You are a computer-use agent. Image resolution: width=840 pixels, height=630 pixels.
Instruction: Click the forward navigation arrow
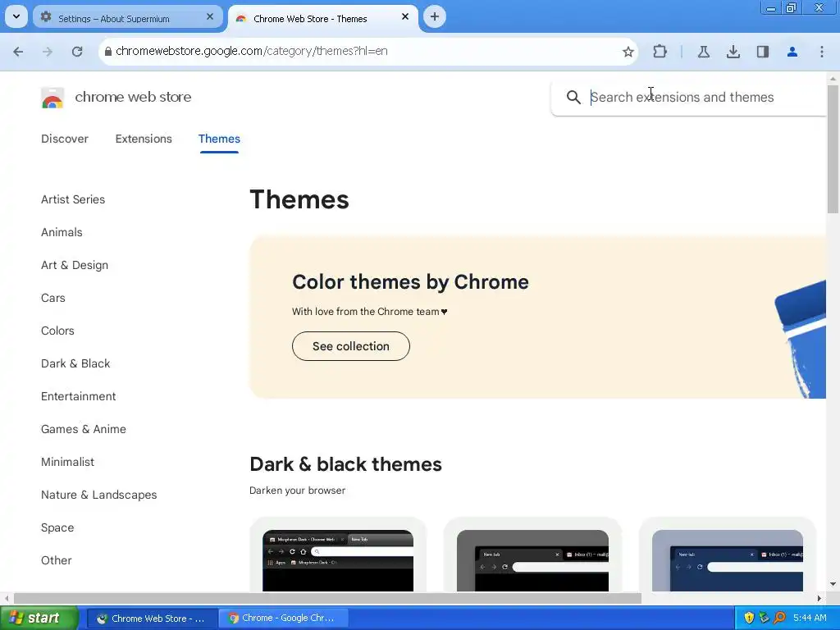[x=48, y=52]
